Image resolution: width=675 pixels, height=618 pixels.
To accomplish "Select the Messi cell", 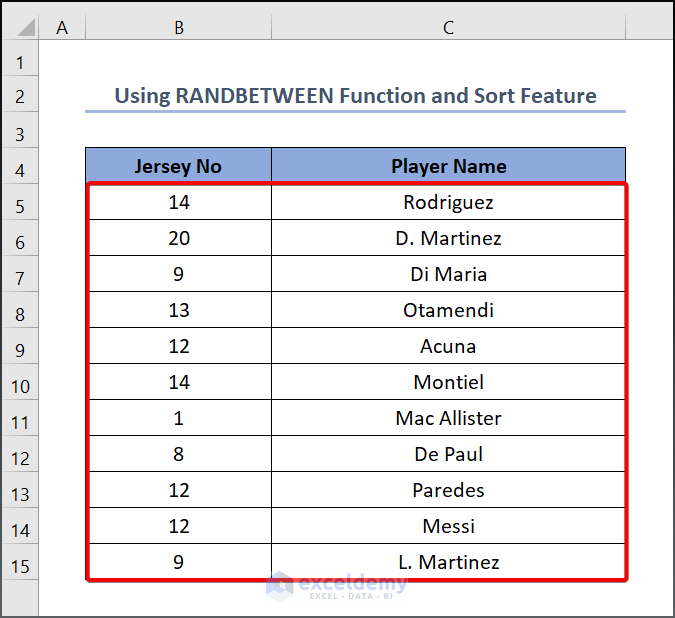I will (x=448, y=526).
